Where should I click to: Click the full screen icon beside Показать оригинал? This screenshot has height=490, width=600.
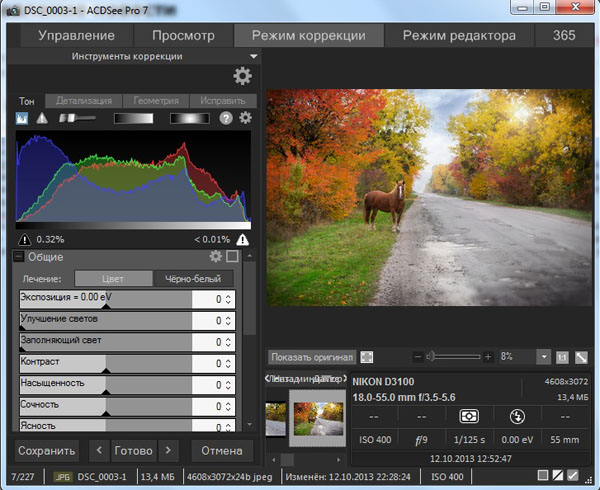(367, 356)
